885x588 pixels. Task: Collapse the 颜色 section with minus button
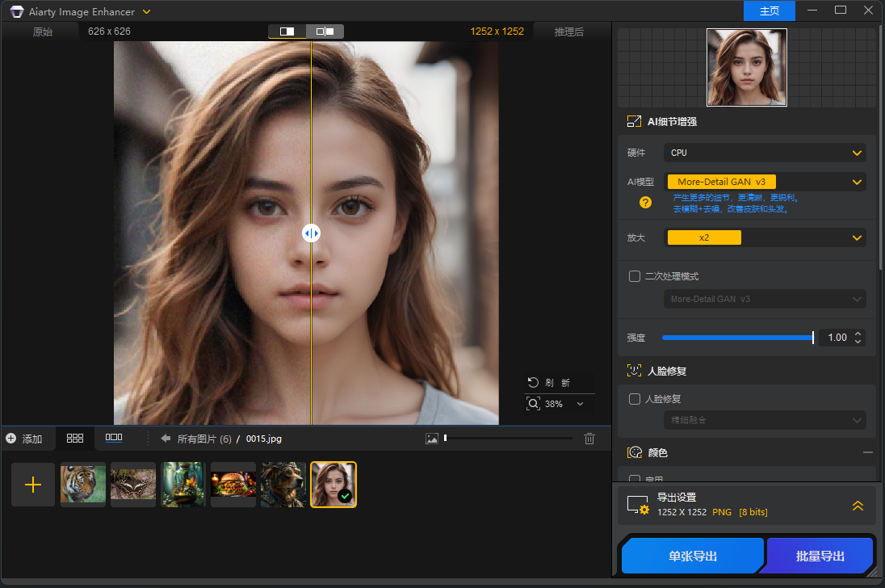coord(868,452)
